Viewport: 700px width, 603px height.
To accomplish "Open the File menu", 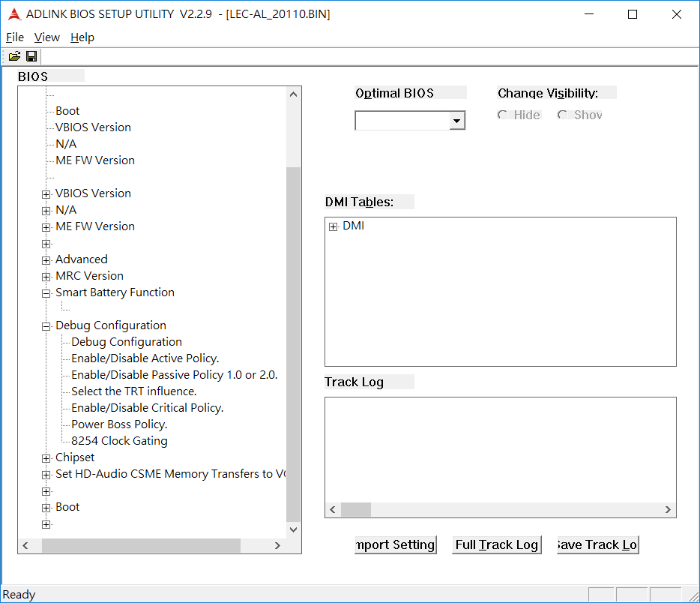I will pos(15,37).
